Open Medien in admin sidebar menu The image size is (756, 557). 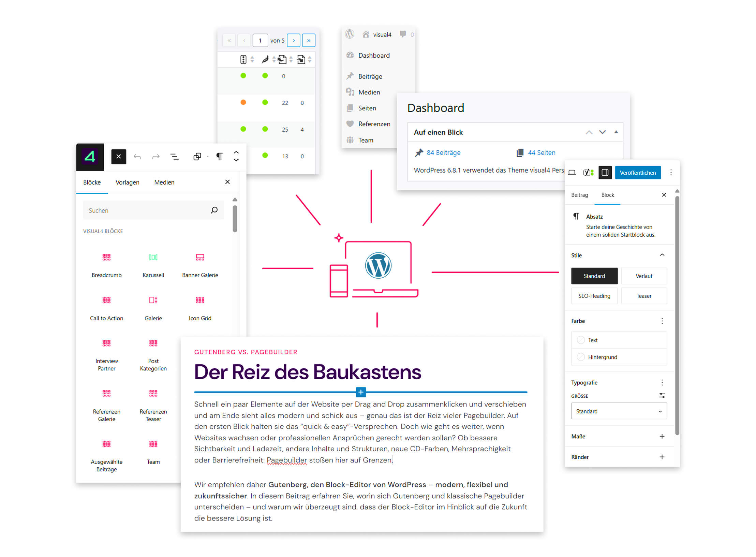click(x=369, y=92)
